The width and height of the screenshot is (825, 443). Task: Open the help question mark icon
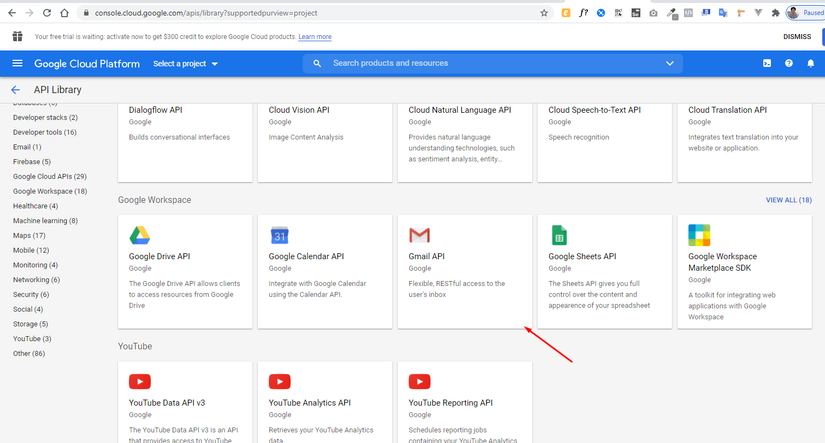point(789,64)
